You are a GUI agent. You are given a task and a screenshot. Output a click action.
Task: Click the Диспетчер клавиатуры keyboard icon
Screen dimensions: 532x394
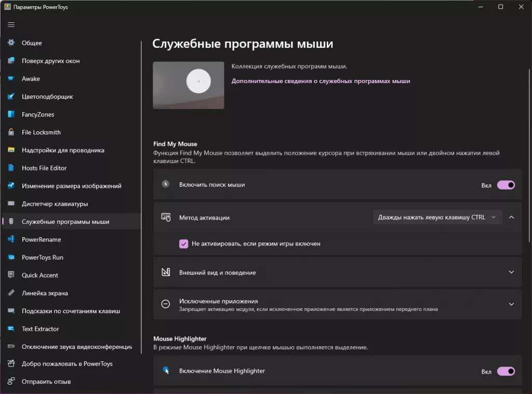11,203
